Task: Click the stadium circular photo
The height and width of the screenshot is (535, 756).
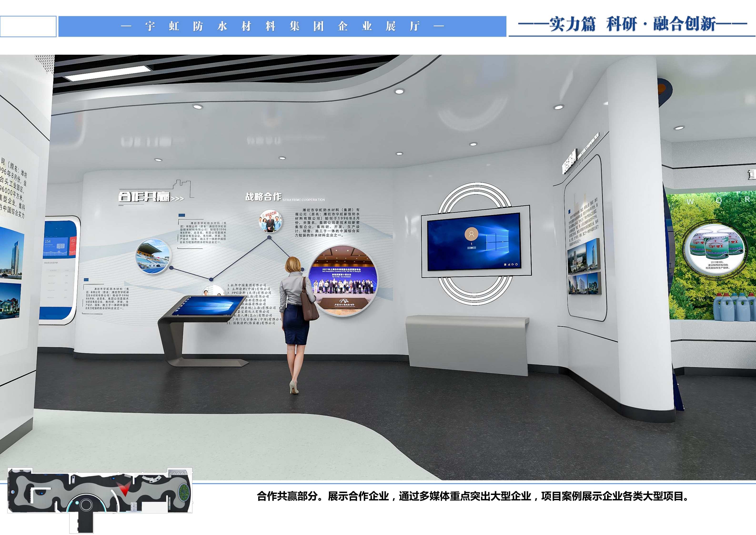Action: tap(153, 257)
